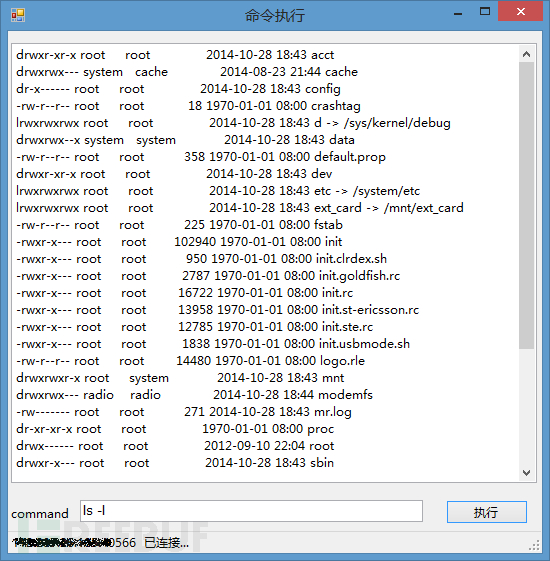Maximize the 命令执行 window
This screenshot has width=550, height=561.
point(485,11)
